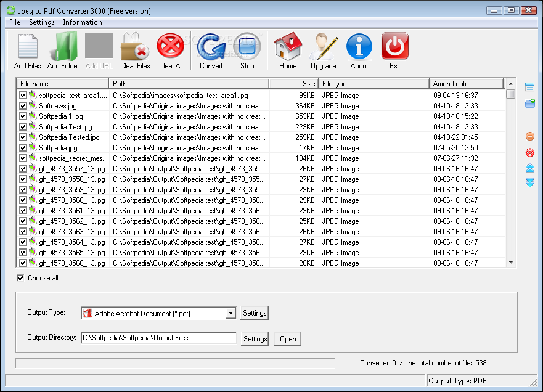Click the file icon next to Softpedia.jpg
Viewport: 543px width, 392px height.
point(33,147)
